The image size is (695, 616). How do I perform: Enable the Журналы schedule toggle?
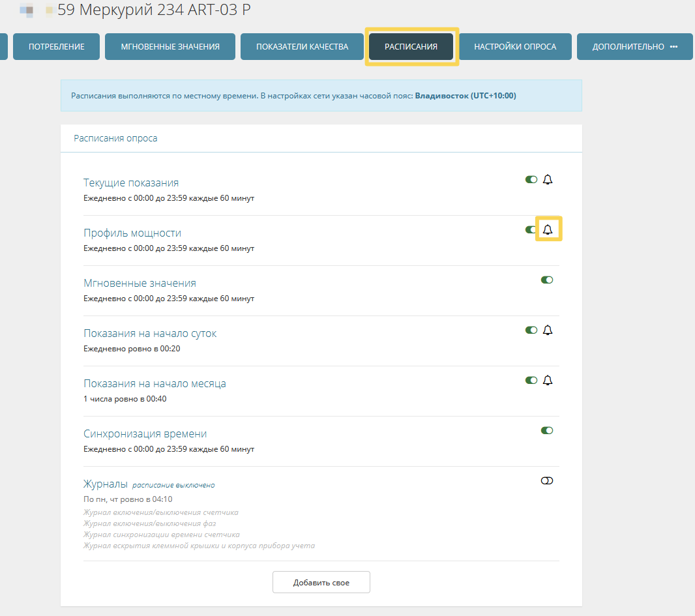(547, 481)
